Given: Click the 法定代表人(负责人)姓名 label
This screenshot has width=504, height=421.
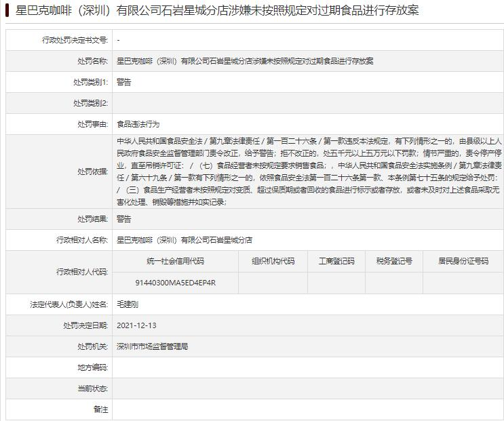Looking at the screenshot, I should (x=69, y=304).
